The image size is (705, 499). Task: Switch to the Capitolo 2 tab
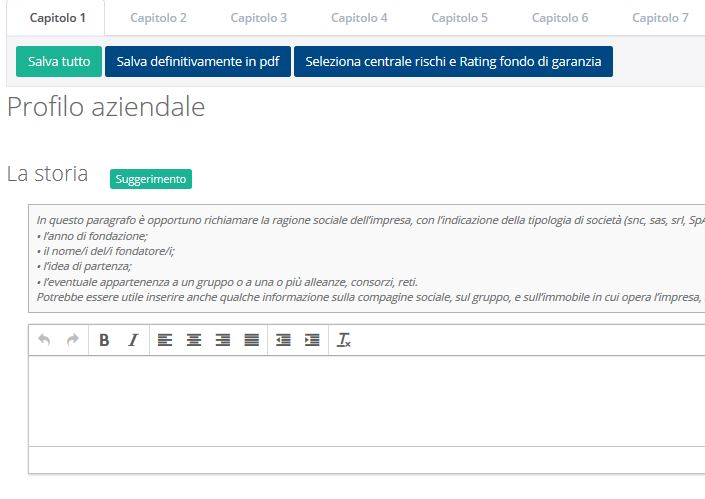coord(158,18)
